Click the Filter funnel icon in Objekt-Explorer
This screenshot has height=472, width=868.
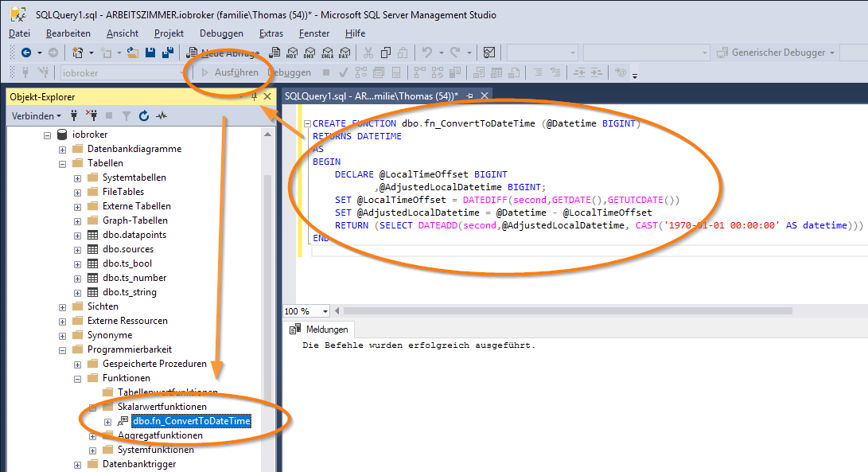pyautogui.click(x=127, y=115)
